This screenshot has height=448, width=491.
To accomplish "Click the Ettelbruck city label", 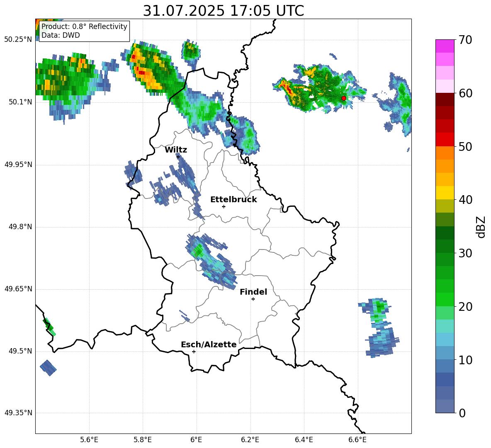I will [233, 200].
